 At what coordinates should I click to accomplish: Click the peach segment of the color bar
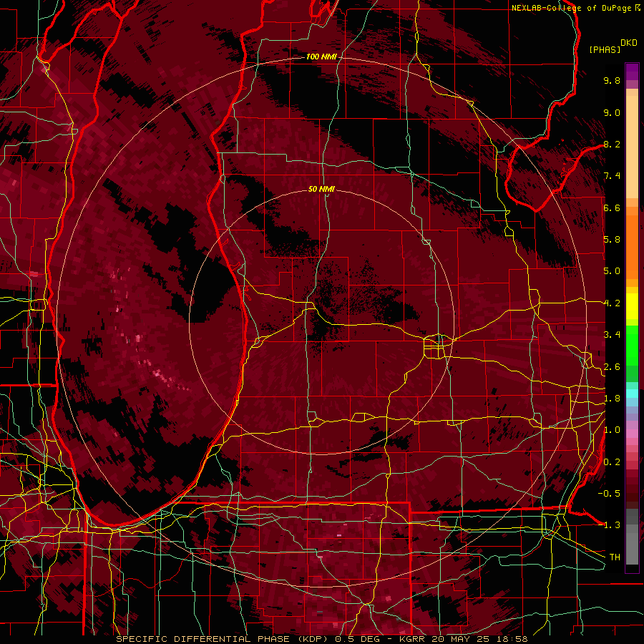[x=632, y=144]
